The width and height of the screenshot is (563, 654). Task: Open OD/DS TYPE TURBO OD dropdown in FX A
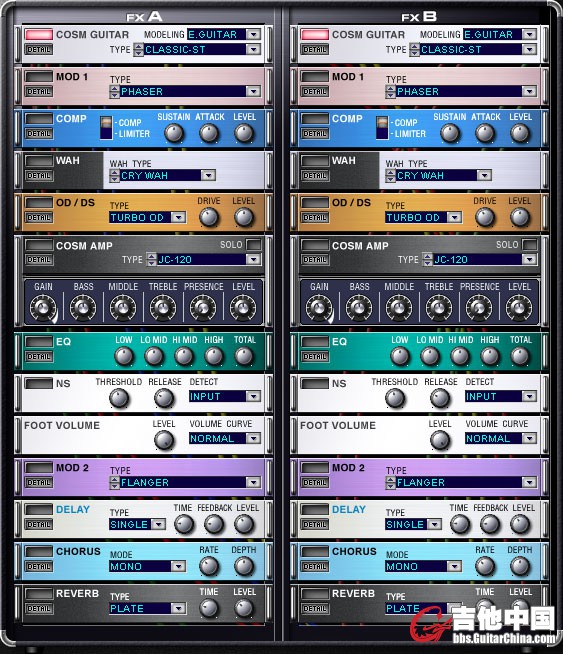pyautogui.click(x=178, y=217)
